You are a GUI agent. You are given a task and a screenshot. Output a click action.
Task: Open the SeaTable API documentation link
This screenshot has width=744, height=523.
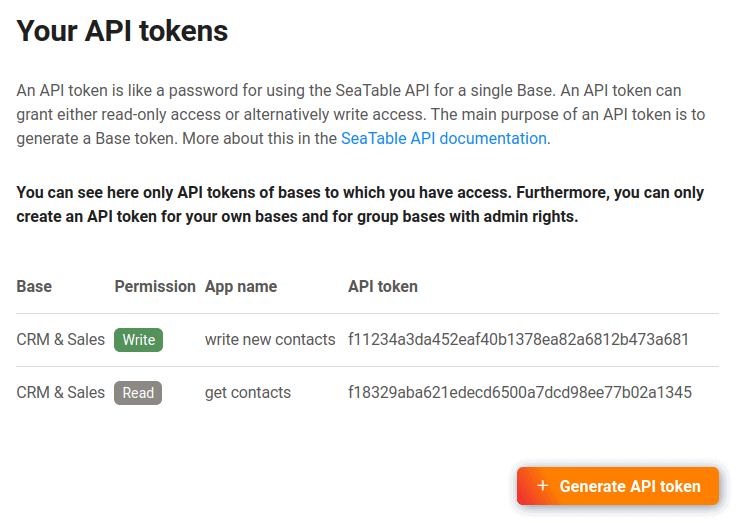pos(443,138)
